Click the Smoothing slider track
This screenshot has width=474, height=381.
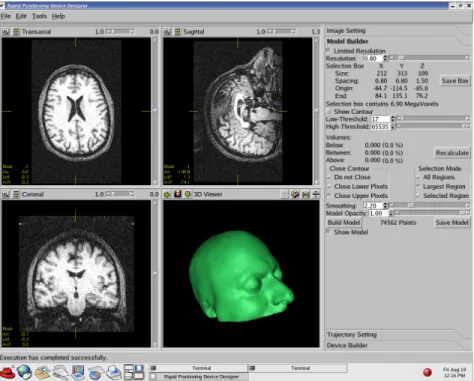click(x=429, y=205)
